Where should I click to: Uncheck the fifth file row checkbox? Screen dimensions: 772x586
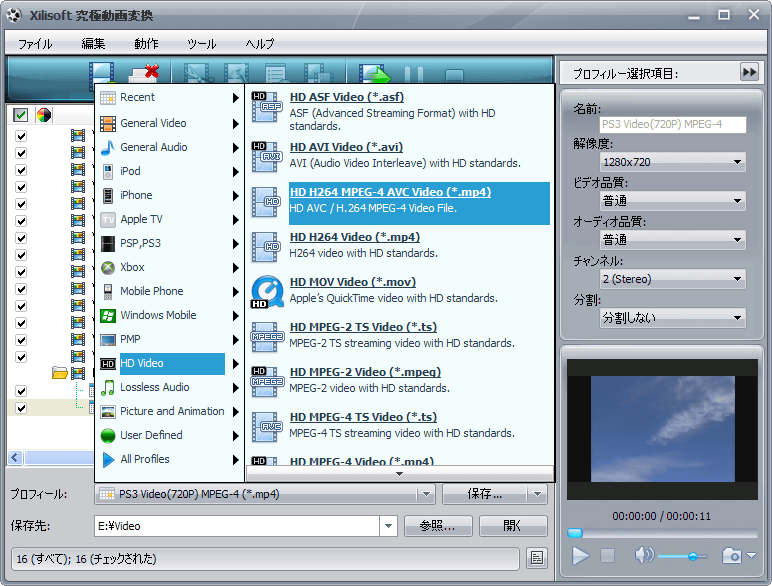point(21,204)
